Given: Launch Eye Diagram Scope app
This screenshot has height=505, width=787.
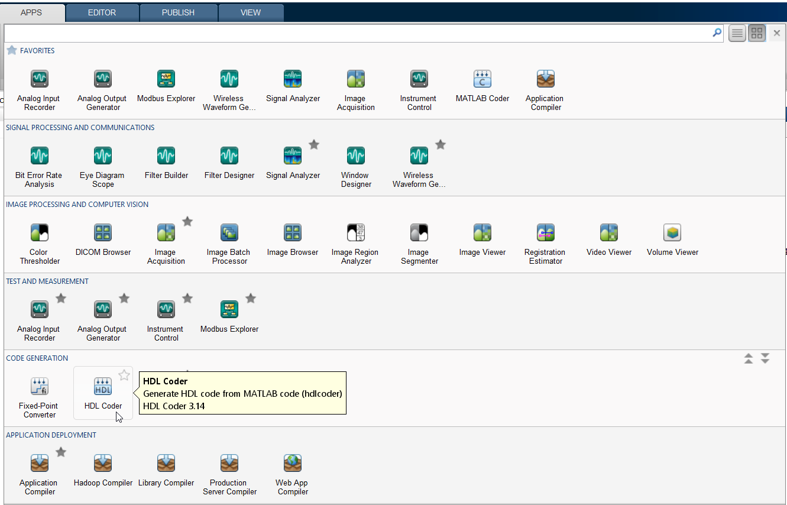Looking at the screenshot, I should pos(102,167).
